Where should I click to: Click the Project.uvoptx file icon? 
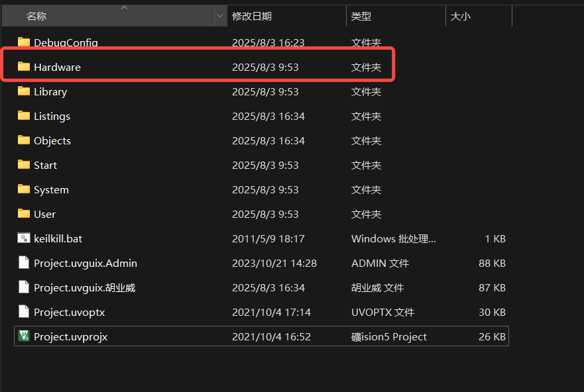(x=24, y=312)
